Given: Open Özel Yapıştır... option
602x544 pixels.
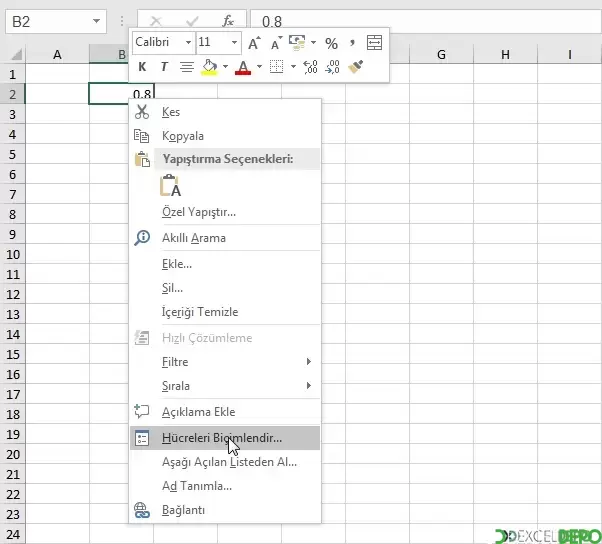Looking at the screenshot, I should pos(225,212).
